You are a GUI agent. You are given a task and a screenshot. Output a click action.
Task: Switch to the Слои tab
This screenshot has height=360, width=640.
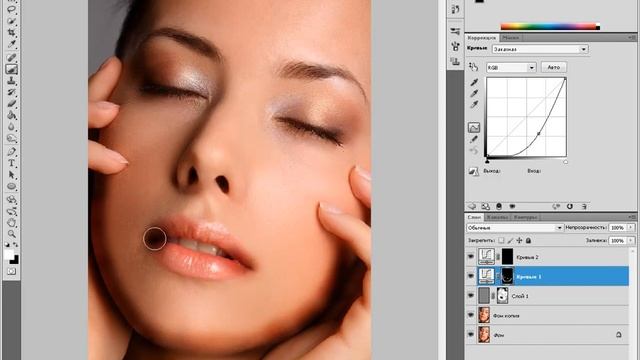click(474, 217)
